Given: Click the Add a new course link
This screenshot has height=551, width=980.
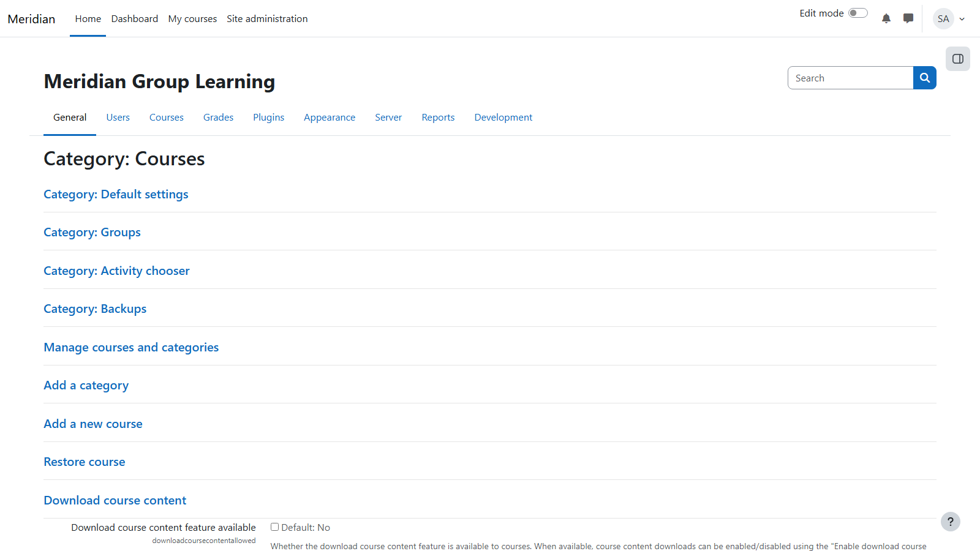Looking at the screenshot, I should pos(93,424).
